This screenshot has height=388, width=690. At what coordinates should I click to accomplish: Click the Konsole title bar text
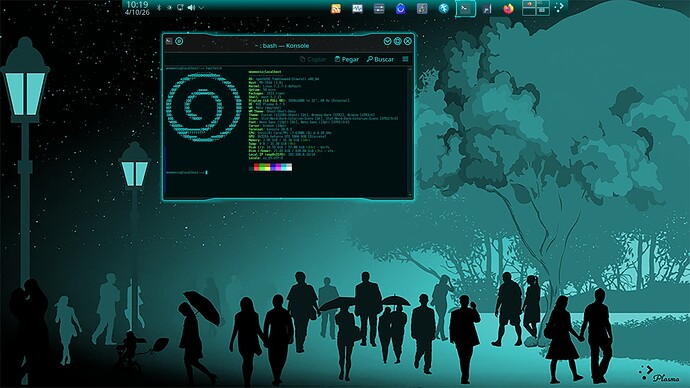282,46
